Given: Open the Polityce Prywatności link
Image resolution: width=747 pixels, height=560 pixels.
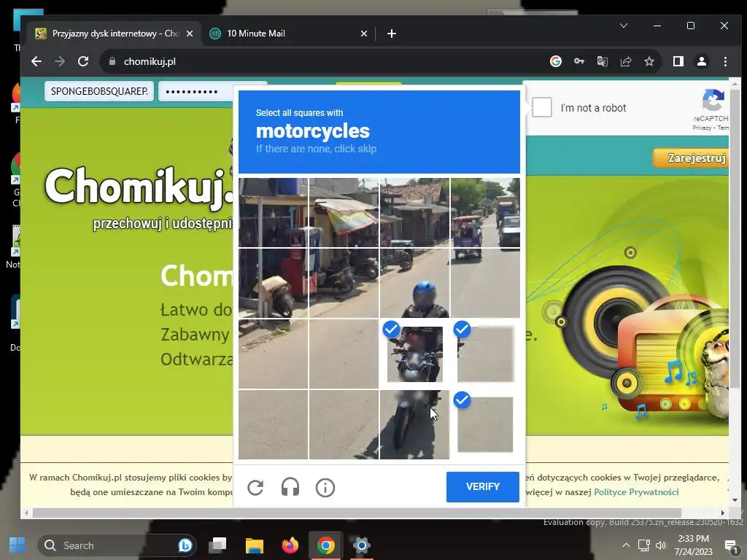Looking at the screenshot, I should 636,492.
